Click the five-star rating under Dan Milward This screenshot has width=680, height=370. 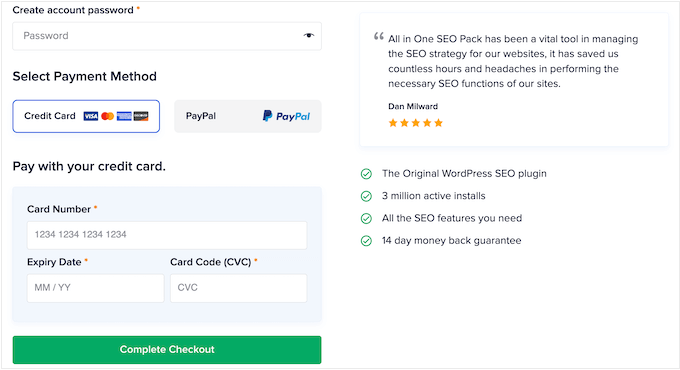pos(415,123)
